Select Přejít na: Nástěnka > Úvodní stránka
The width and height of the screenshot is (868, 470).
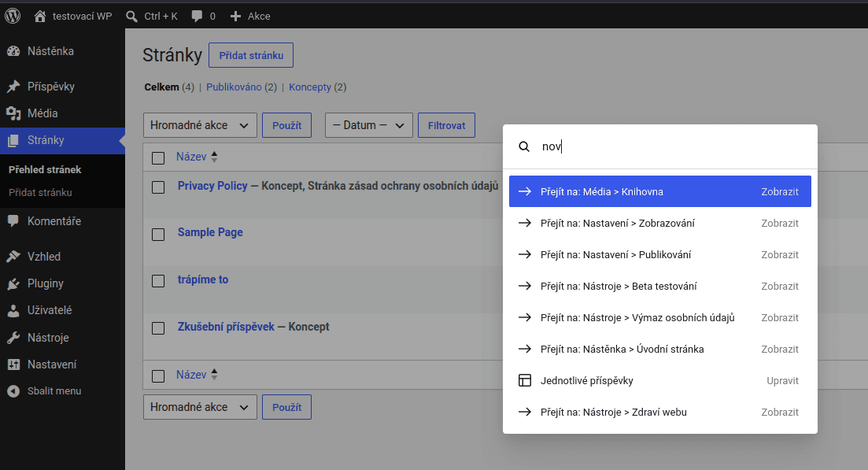[660, 350]
